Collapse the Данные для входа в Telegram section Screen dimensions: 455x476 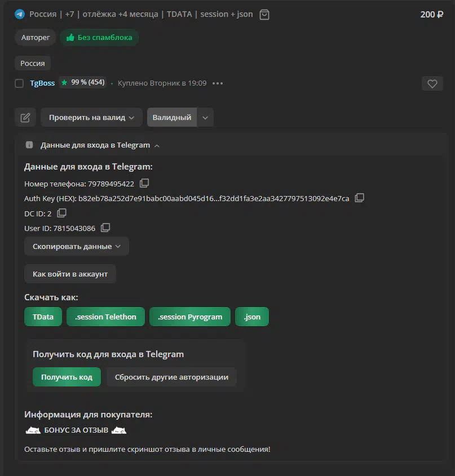click(157, 146)
